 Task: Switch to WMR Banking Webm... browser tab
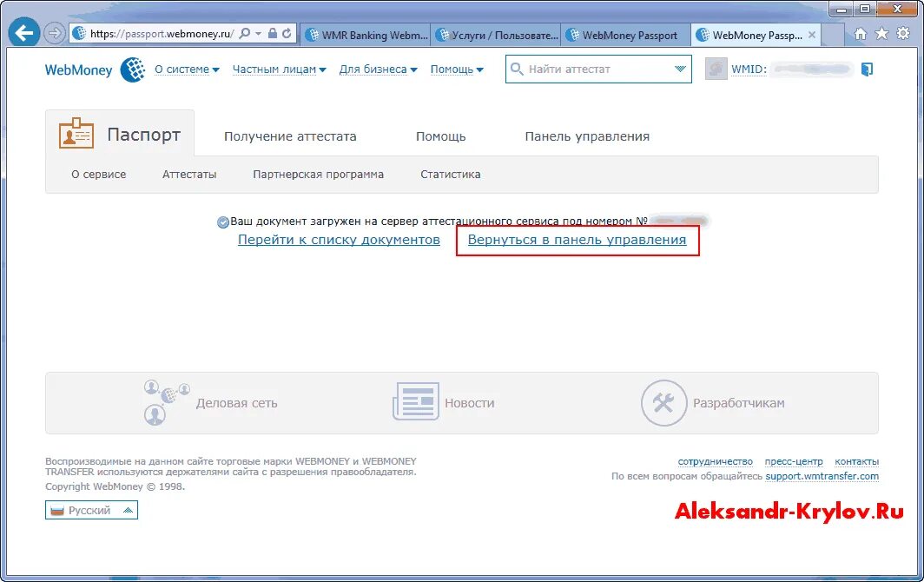[366, 35]
